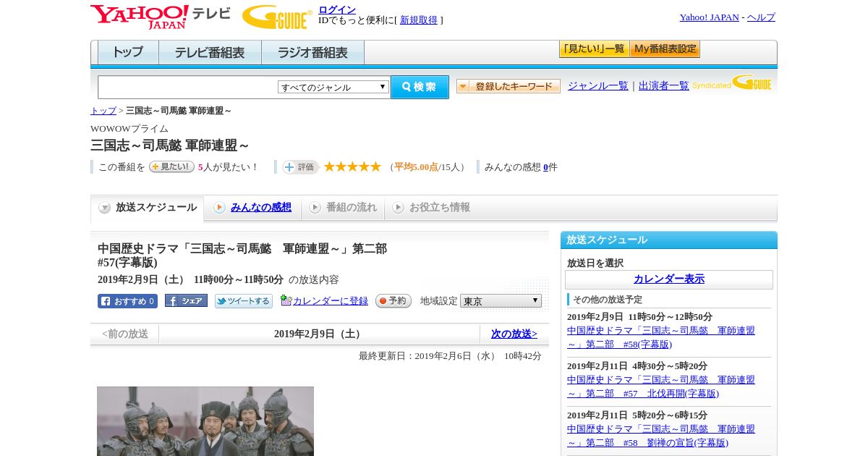The height and width of the screenshot is (456, 868).
Task: Click the <前の放送 previous broadcast button
Action: 124,334
